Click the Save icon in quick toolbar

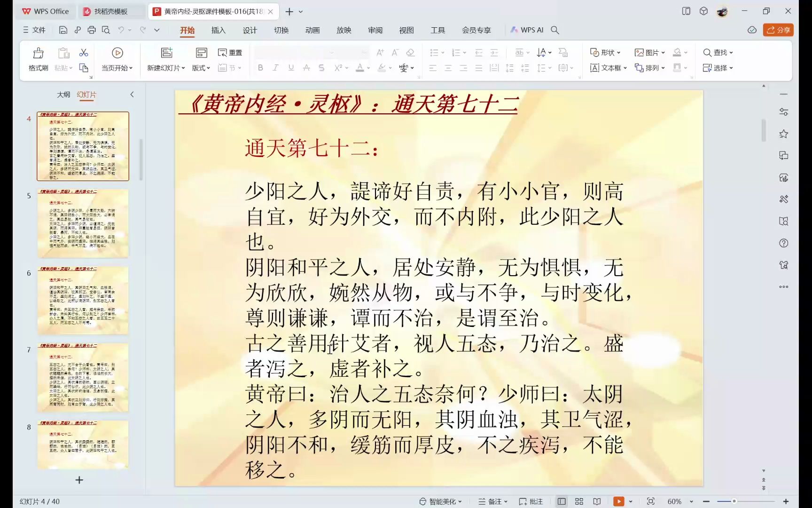tap(63, 30)
